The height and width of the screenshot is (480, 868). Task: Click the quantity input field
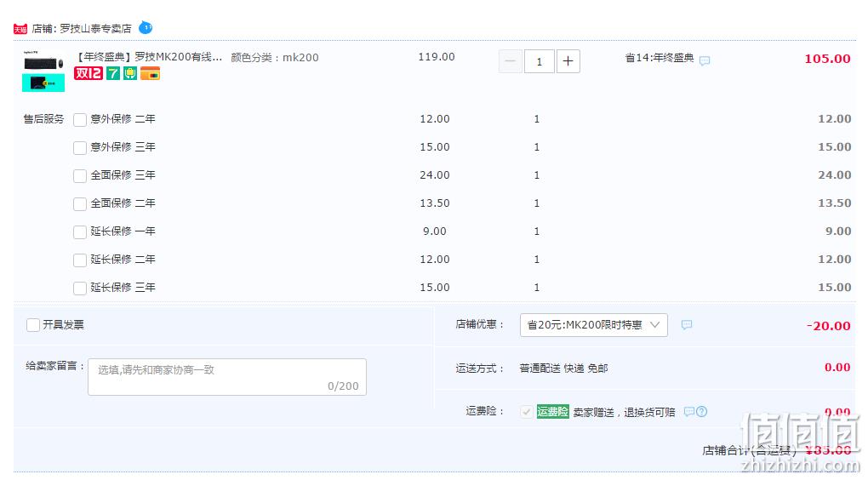540,61
